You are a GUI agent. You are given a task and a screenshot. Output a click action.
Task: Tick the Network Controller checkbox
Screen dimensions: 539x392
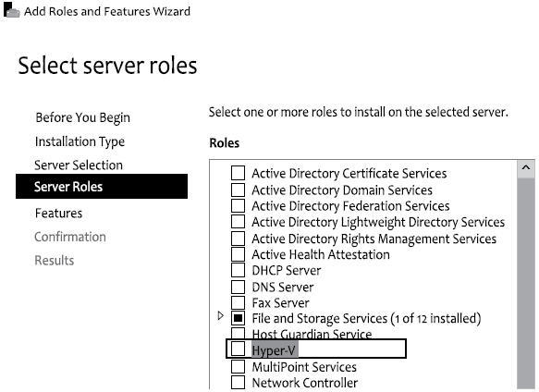point(238,383)
